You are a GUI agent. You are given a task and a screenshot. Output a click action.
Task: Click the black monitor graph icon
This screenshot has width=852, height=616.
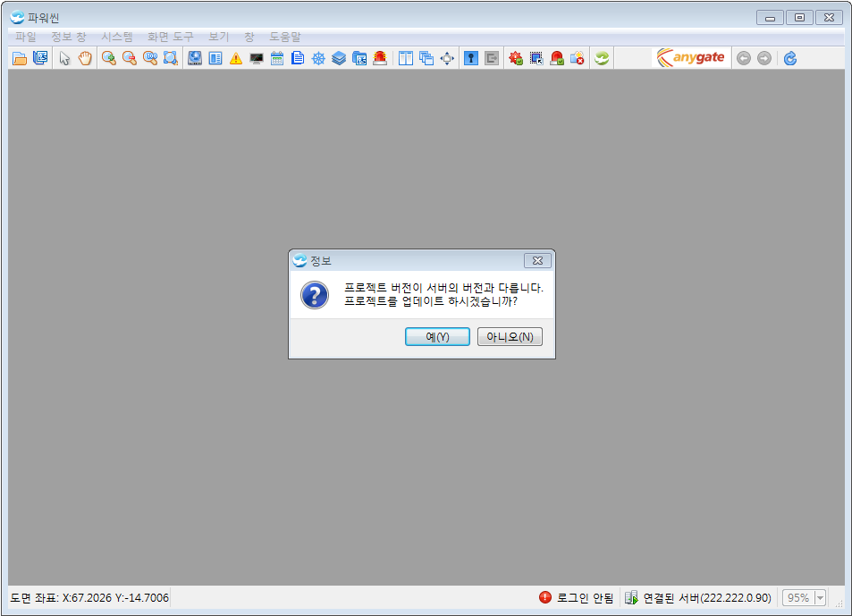tap(257, 58)
